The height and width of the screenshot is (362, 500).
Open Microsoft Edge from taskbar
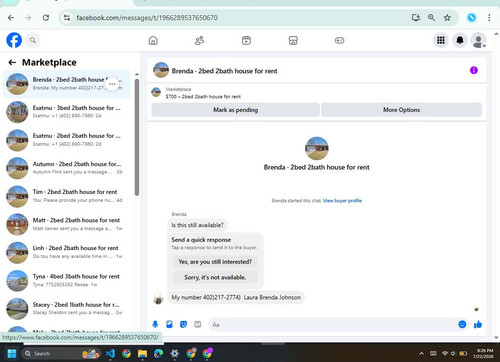(159, 353)
